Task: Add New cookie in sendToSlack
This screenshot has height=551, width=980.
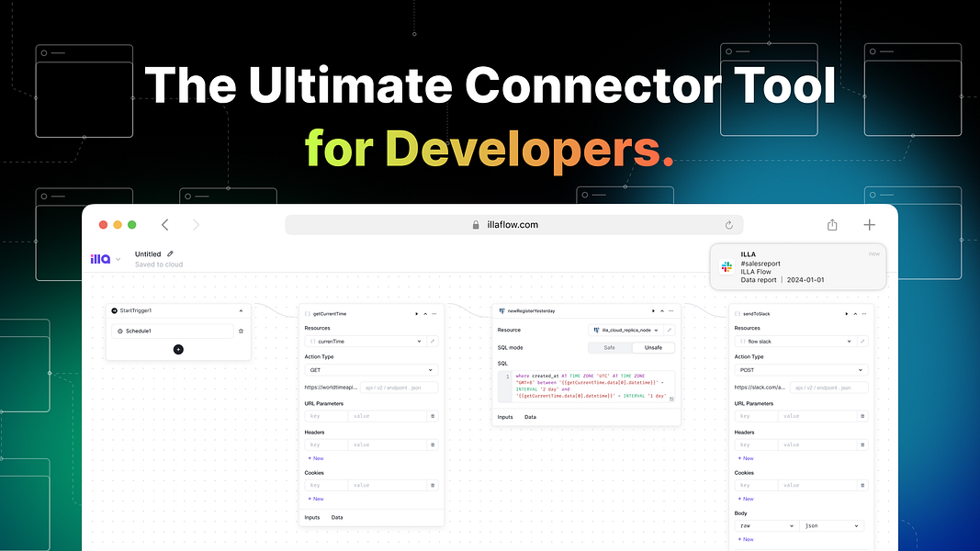Action: (x=746, y=500)
